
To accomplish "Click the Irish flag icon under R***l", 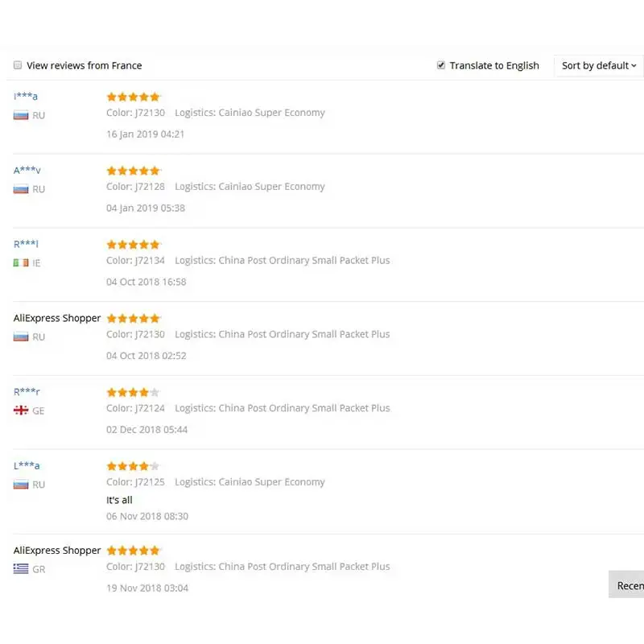I will pyautogui.click(x=21, y=263).
